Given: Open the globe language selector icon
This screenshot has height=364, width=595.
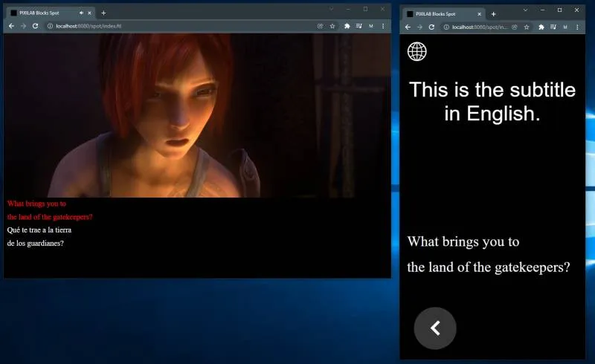Looking at the screenshot, I should (416, 51).
